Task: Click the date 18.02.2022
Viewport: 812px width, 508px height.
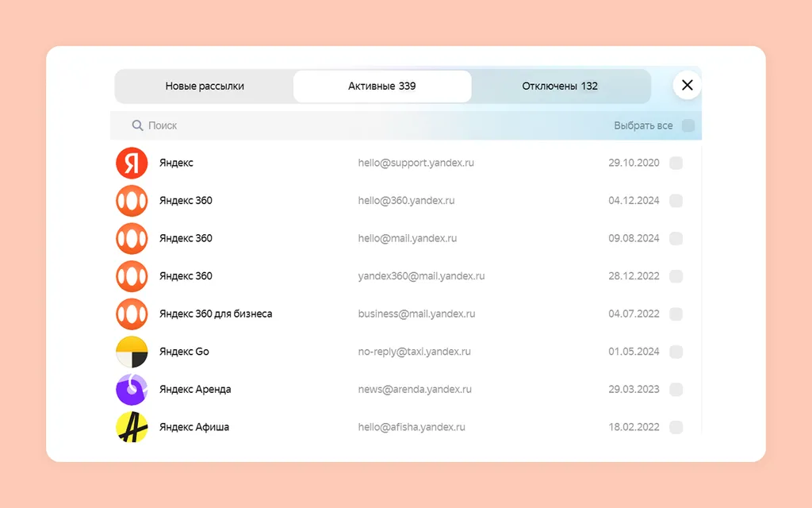Action: (634, 427)
